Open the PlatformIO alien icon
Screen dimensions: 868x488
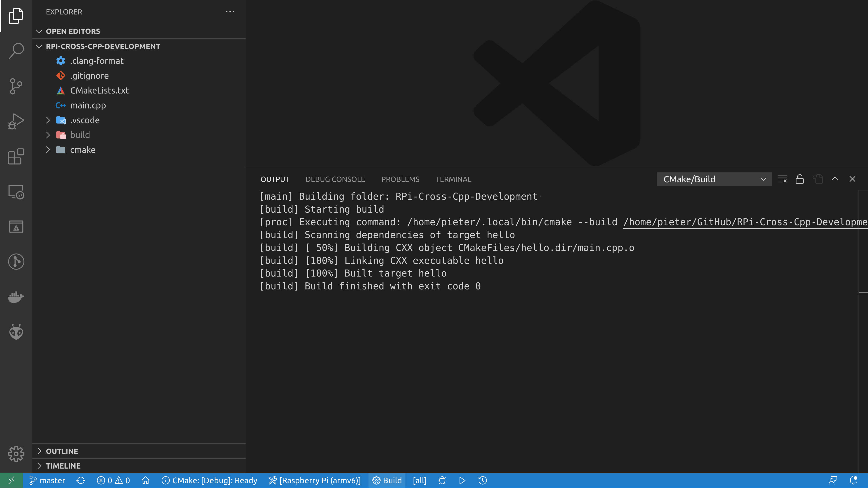(x=16, y=332)
